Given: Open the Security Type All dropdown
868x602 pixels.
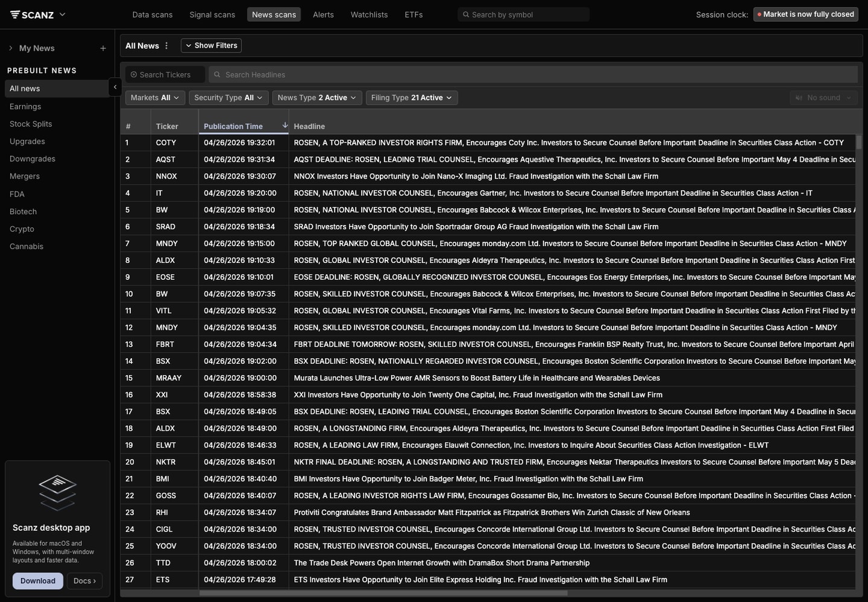Looking at the screenshot, I should 228,98.
